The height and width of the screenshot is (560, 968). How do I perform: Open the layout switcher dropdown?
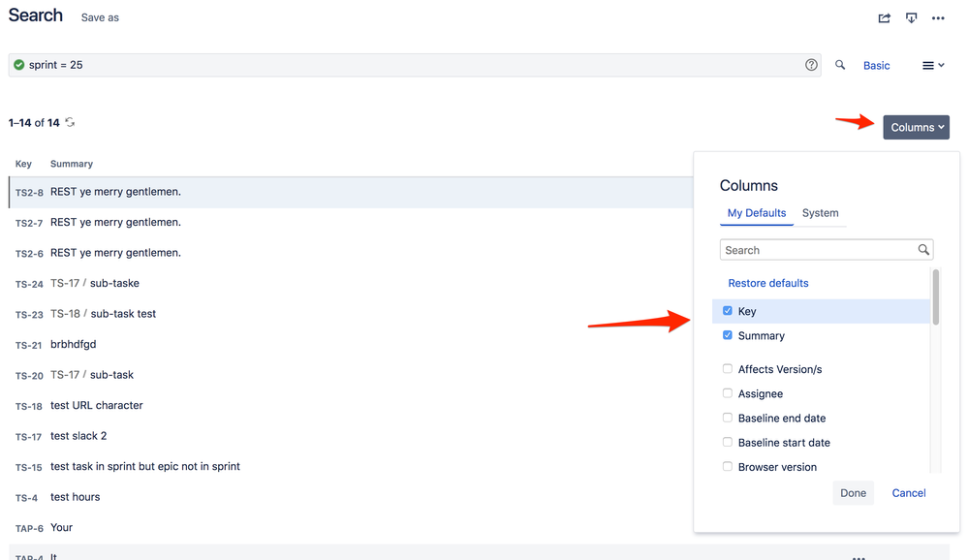point(931,65)
